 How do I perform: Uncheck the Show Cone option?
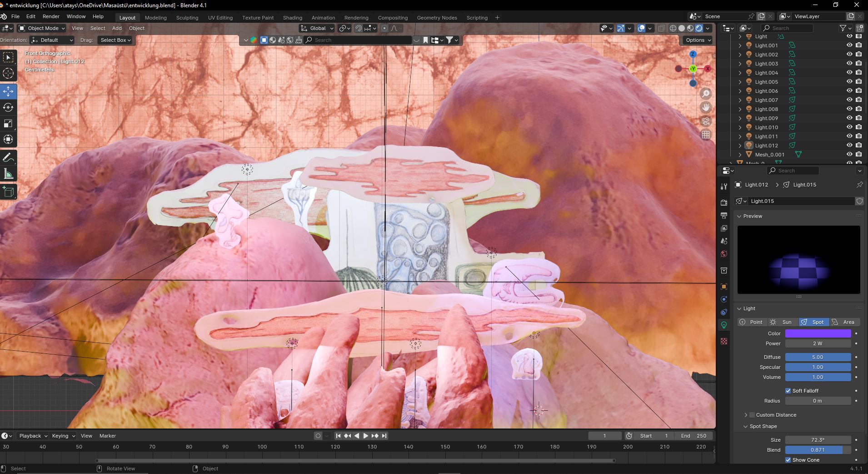(788, 460)
